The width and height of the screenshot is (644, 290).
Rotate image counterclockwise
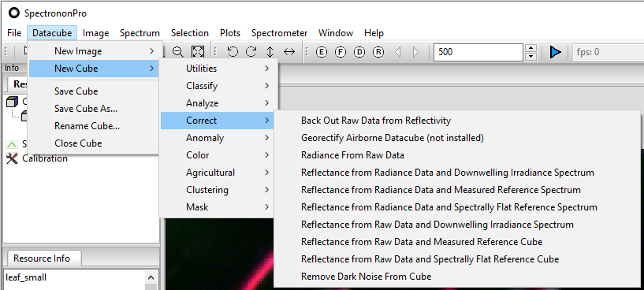click(233, 52)
